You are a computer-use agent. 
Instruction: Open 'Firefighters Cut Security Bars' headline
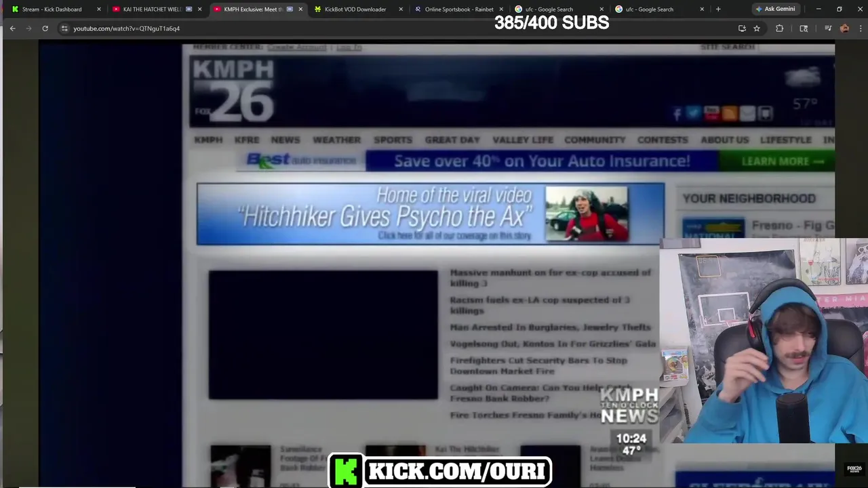[538, 366]
